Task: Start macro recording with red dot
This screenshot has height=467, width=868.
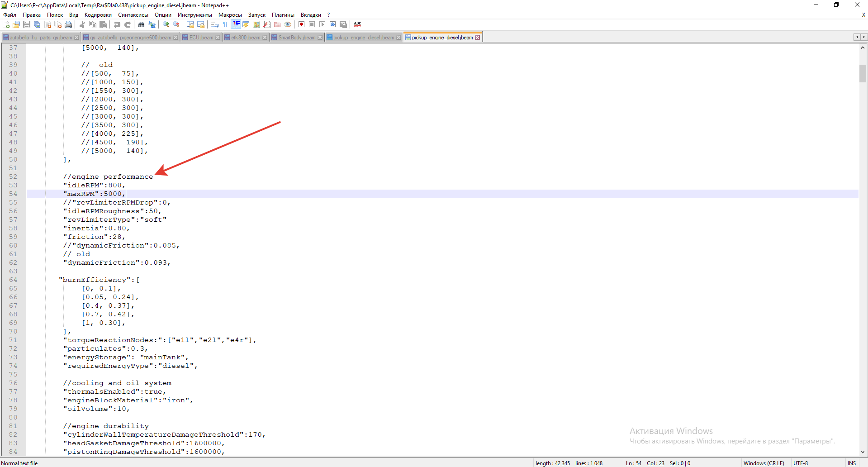Action: tap(302, 24)
